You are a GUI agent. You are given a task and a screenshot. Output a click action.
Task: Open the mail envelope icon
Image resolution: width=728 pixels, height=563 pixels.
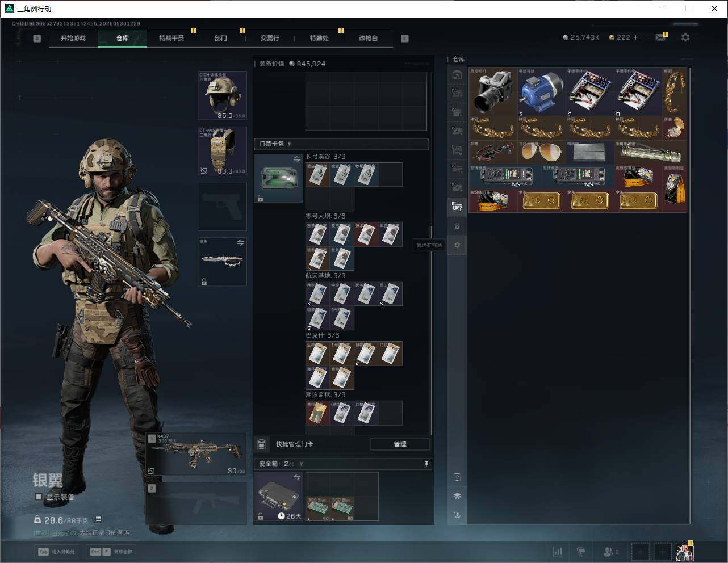pyautogui.click(x=660, y=37)
